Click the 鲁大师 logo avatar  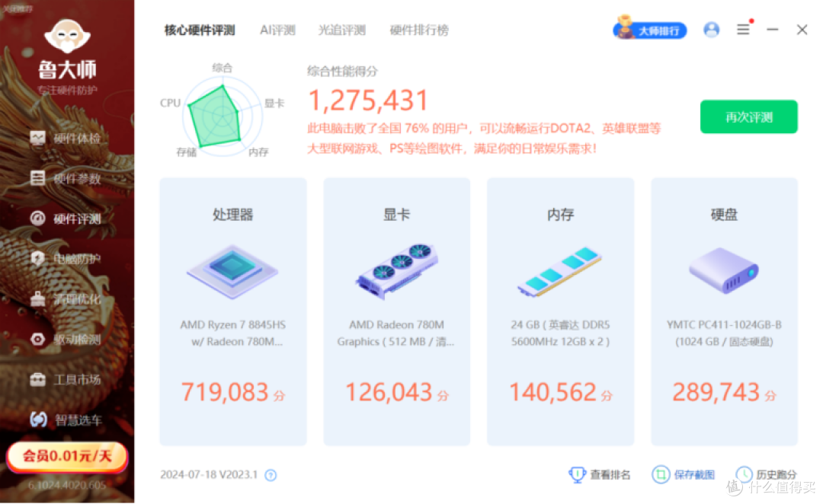[67, 36]
